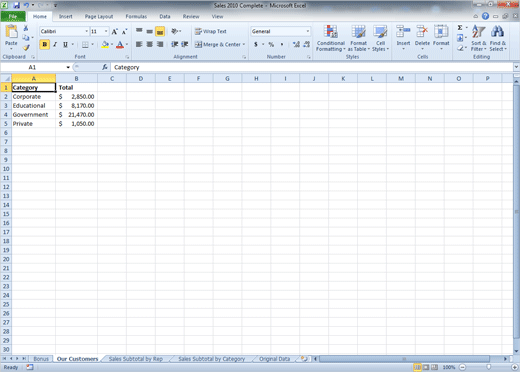Click the Orientation text angle icon

pyautogui.click(x=175, y=31)
